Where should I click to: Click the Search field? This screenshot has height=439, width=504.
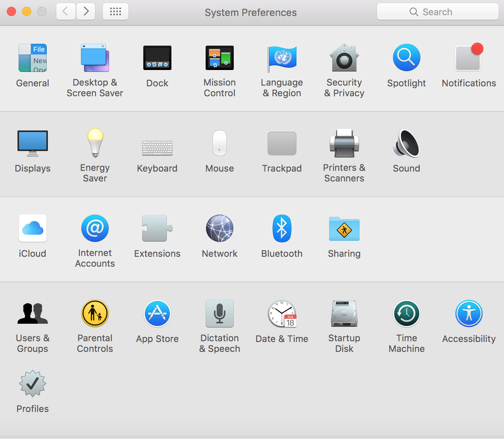click(438, 12)
